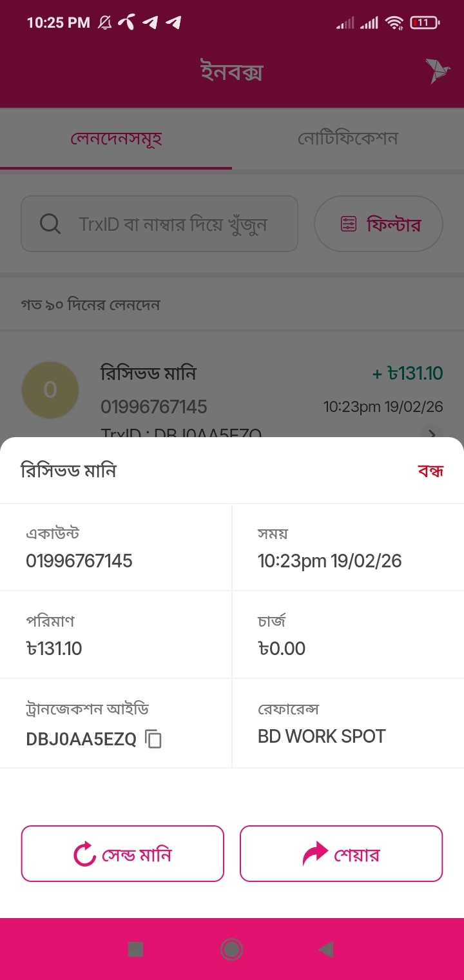
Task: Tap the account number 01996767145 in details
Action: pyautogui.click(x=79, y=561)
